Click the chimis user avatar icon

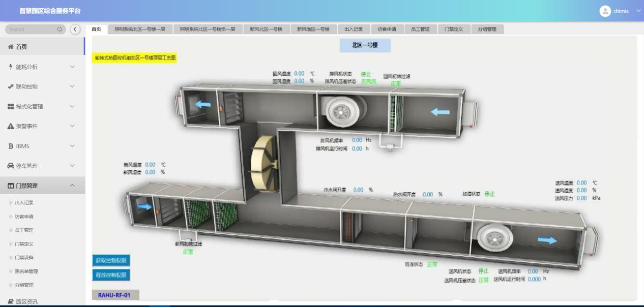(605, 11)
